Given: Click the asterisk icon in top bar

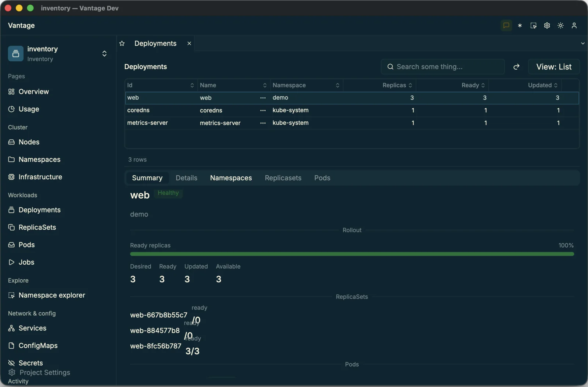Looking at the screenshot, I should point(520,25).
